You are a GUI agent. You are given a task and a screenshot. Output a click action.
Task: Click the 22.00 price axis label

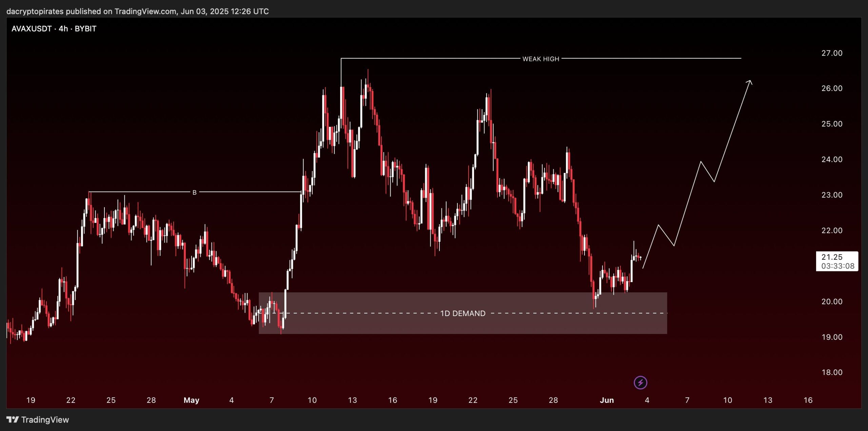click(x=831, y=231)
